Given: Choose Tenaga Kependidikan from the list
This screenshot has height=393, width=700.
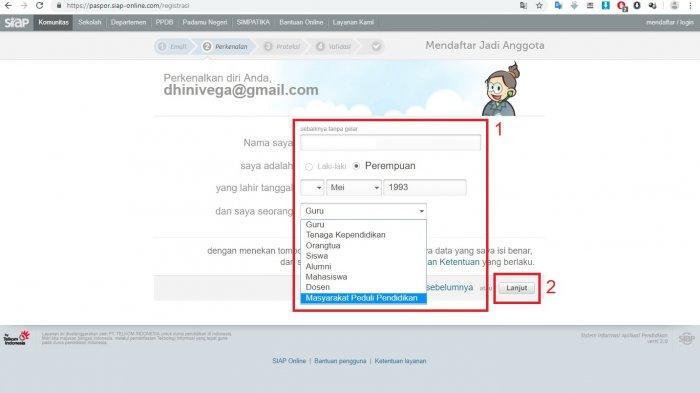Looking at the screenshot, I should coord(363,235).
